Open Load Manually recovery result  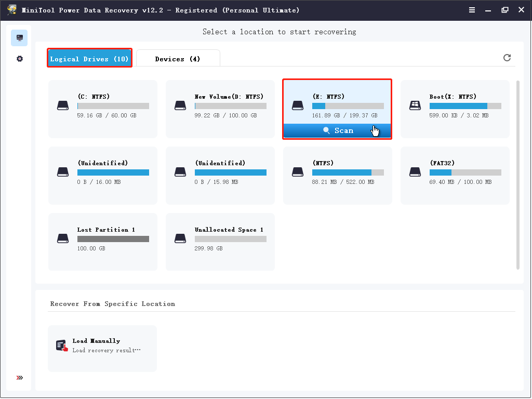(102, 349)
